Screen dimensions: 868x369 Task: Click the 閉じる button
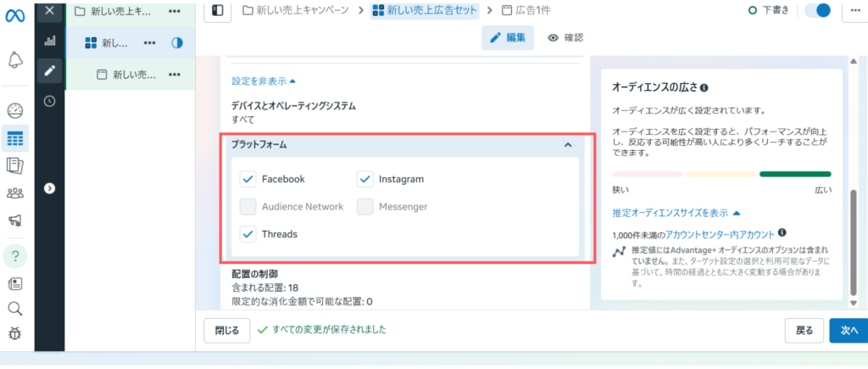(x=227, y=330)
